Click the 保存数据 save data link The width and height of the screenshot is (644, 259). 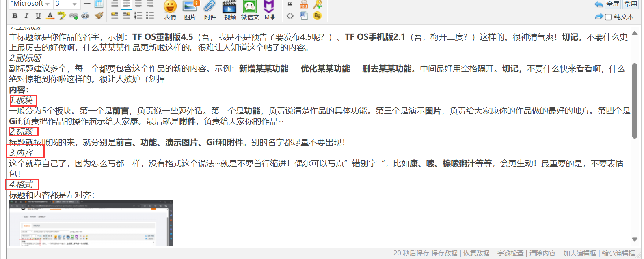point(444,253)
